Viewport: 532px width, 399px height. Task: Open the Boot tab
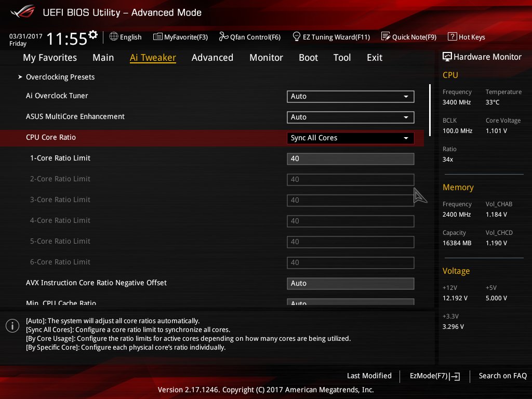[308, 58]
